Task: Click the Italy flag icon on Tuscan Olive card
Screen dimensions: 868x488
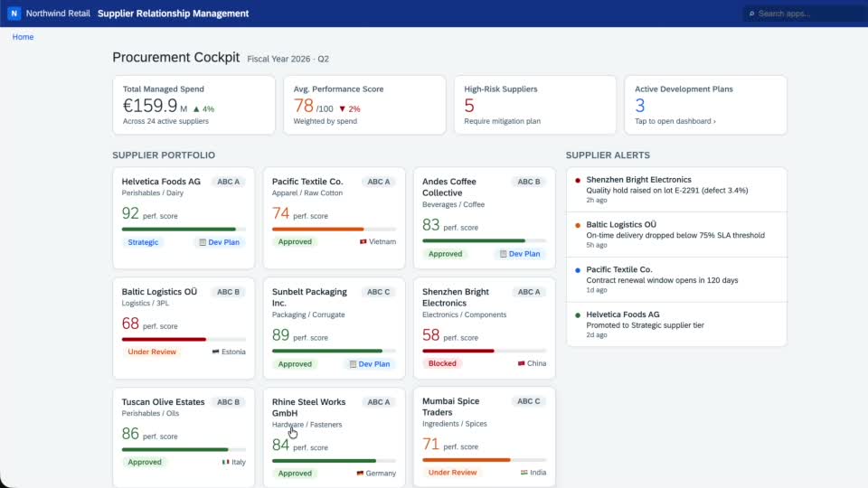Action: pyautogui.click(x=225, y=462)
